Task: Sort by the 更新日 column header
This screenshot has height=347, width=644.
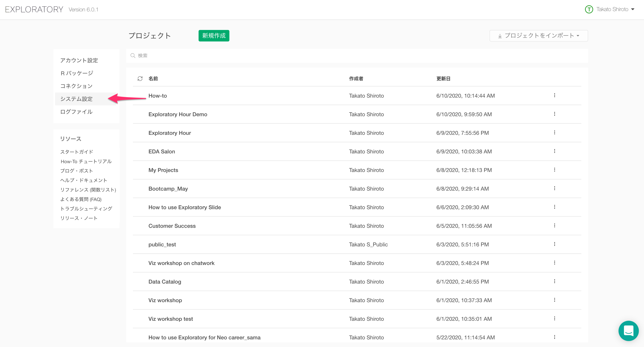Action: (443, 78)
